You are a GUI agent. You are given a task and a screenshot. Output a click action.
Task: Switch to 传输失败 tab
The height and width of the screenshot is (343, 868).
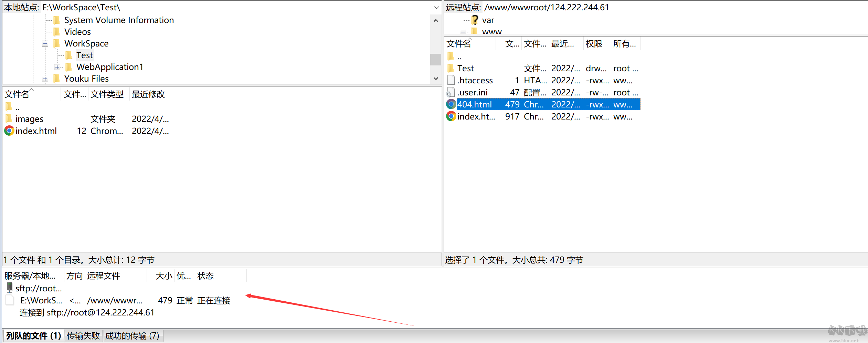[83, 335]
